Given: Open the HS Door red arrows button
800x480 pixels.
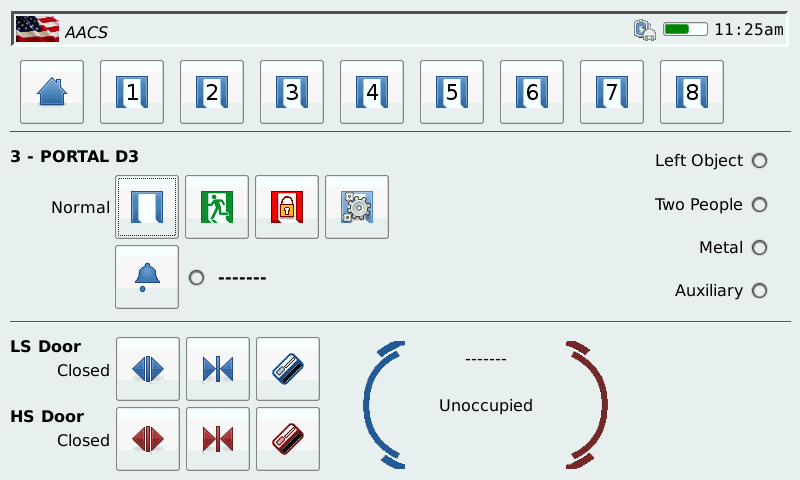Looking at the screenshot, I should coord(148,439).
